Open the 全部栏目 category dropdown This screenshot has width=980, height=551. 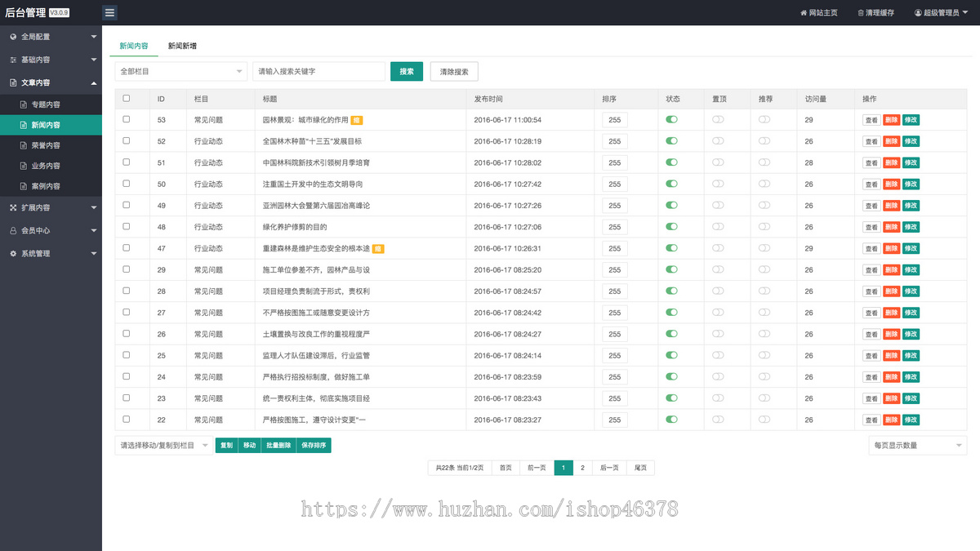(x=180, y=72)
